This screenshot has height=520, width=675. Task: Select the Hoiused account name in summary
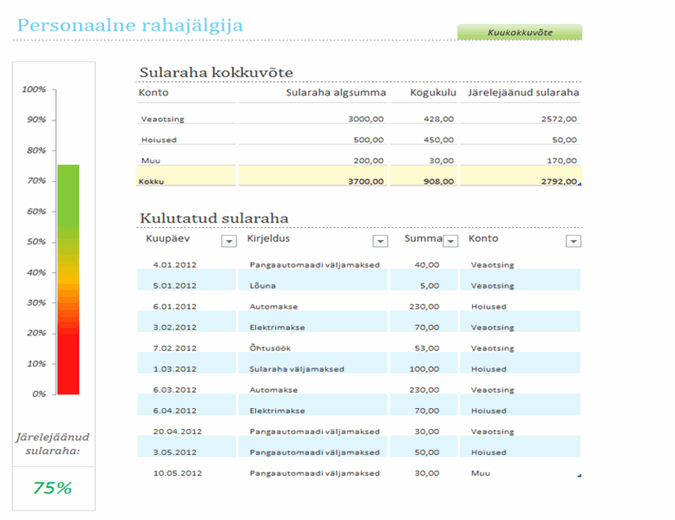(157, 140)
